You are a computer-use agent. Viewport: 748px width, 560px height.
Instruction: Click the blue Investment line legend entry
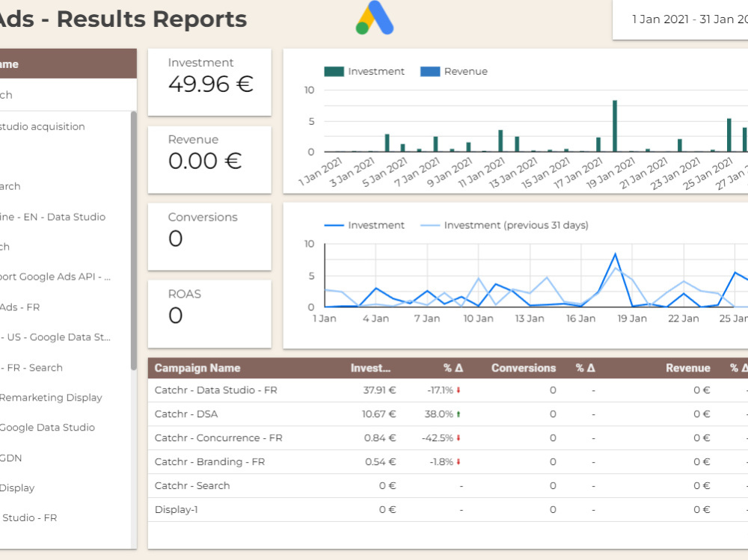click(364, 225)
